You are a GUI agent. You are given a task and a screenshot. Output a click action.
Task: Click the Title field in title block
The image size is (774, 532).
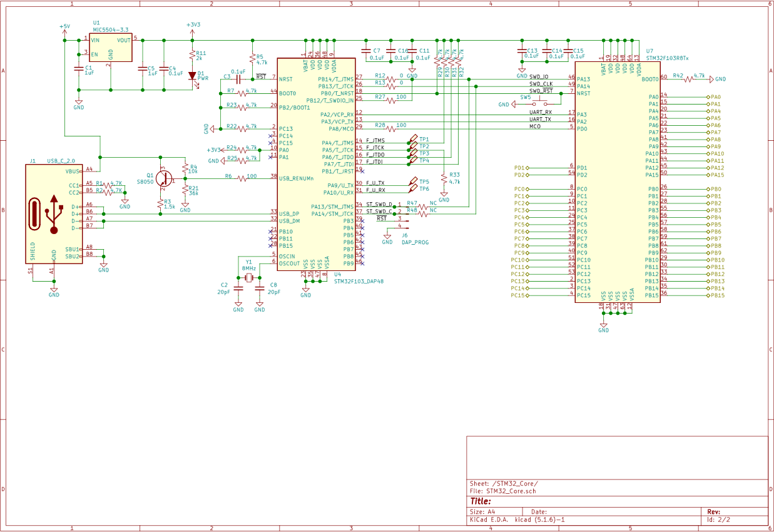click(481, 501)
